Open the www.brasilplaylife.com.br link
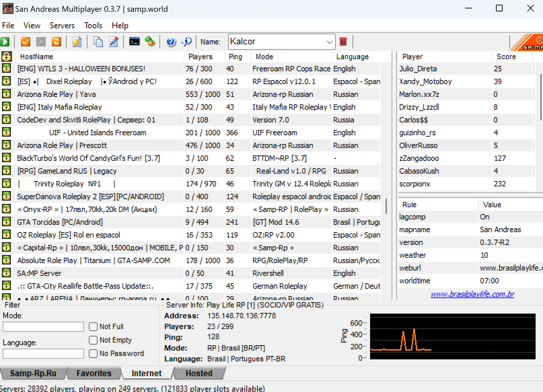This screenshot has height=392, width=543. tap(473, 294)
